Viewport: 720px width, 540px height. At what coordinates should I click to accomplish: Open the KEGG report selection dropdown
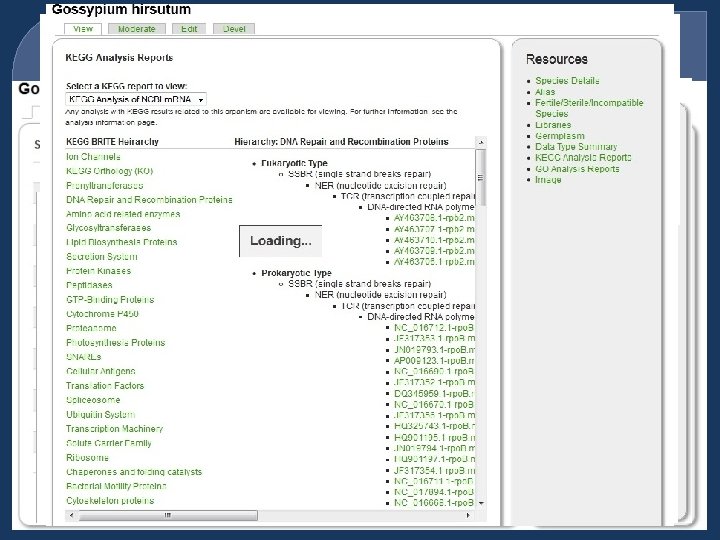tap(136, 99)
